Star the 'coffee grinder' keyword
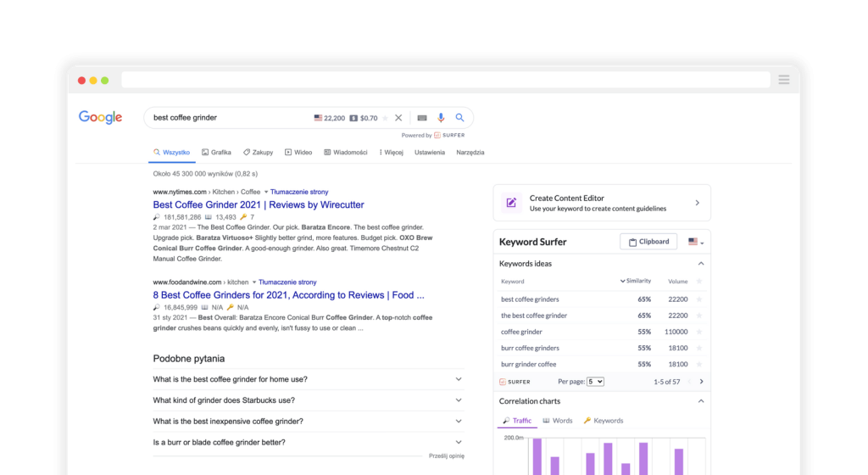The width and height of the screenshot is (868, 475). click(x=699, y=332)
